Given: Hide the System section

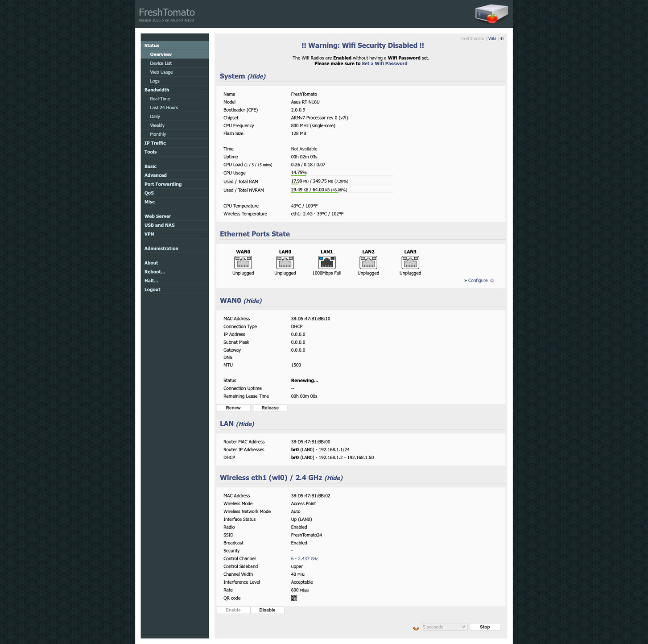Looking at the screenshot, I should (x=256, y=77).
